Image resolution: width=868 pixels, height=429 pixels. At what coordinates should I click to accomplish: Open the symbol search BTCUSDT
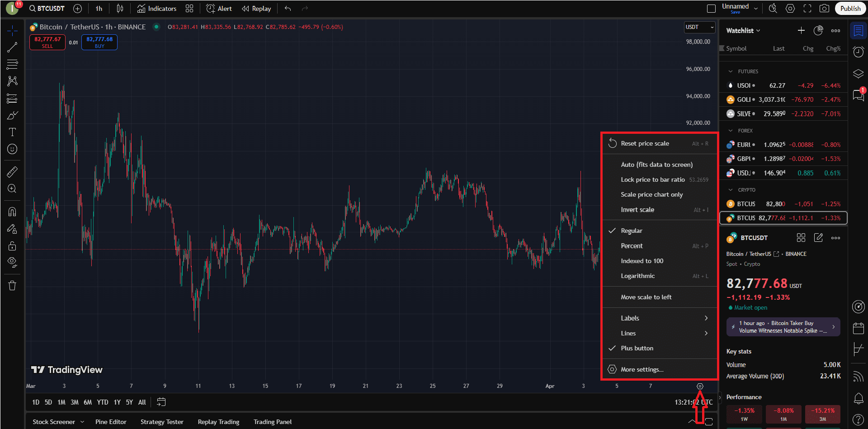pos(47,9)
